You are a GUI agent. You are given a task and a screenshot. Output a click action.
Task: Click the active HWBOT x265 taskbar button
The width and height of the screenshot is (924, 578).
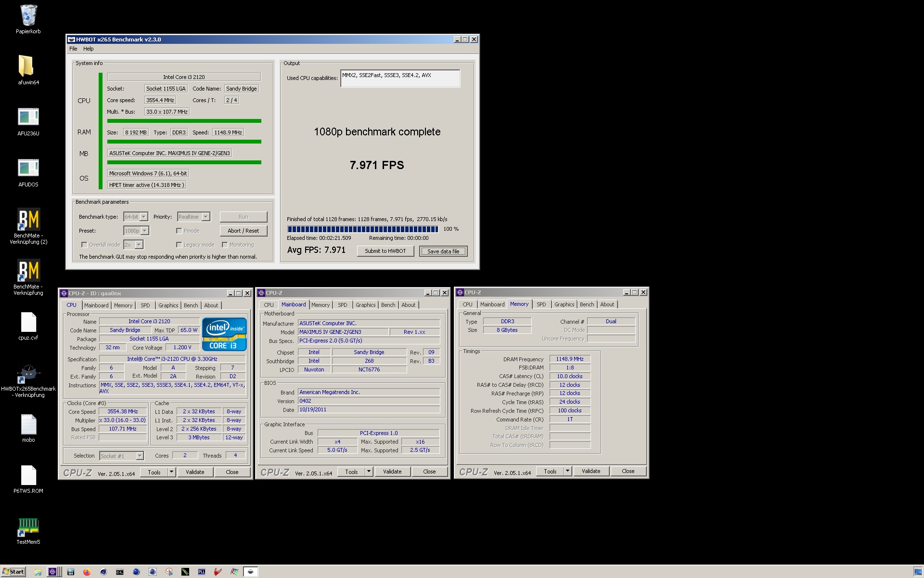(250, 572)
